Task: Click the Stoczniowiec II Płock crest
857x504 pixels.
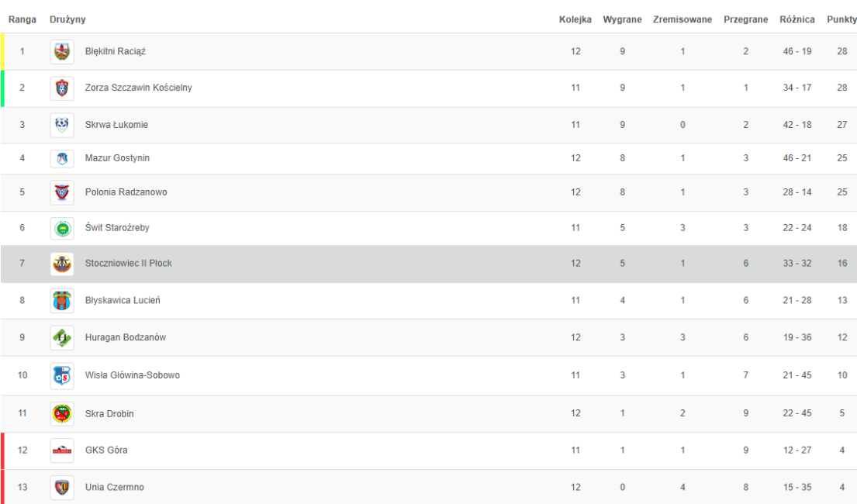Action: 62,264
